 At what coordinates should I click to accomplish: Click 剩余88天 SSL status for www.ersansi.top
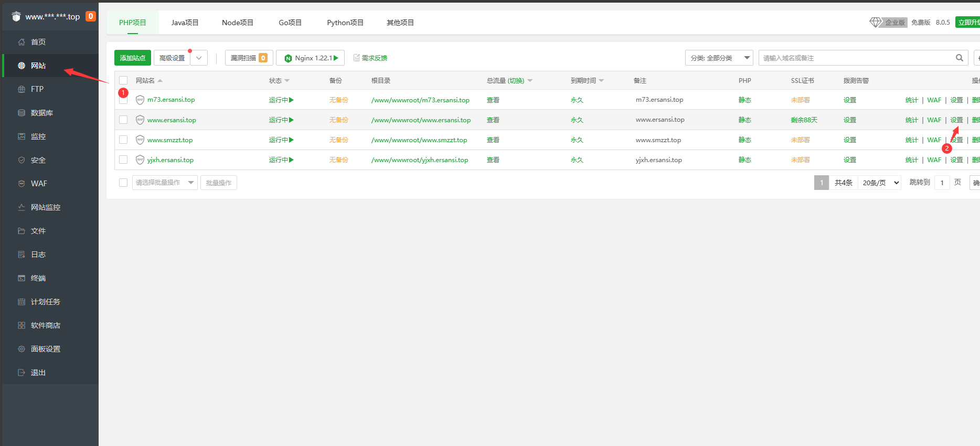(804, 120)
